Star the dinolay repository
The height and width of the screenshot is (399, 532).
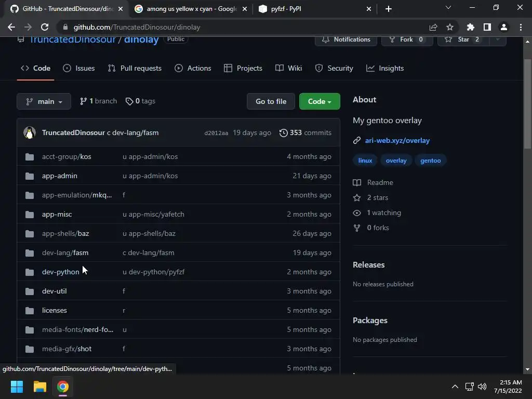[x=463, y=39]
